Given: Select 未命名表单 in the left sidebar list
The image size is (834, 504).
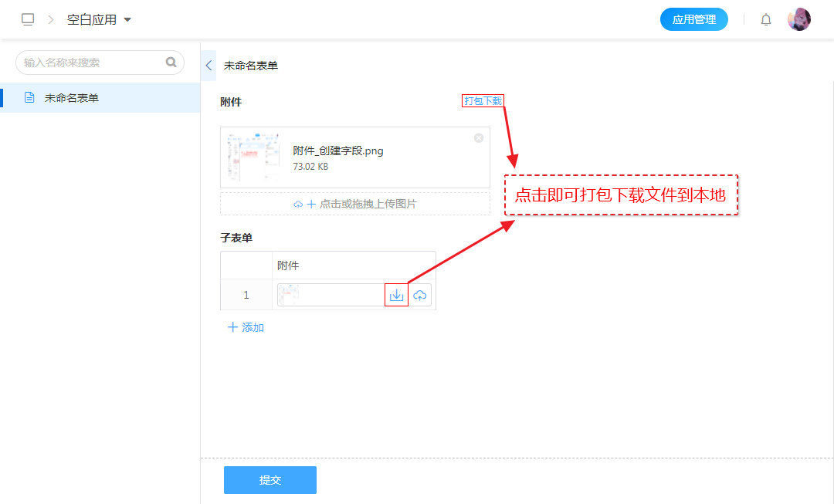Looking at the screenshot, I should coord(72,98).
